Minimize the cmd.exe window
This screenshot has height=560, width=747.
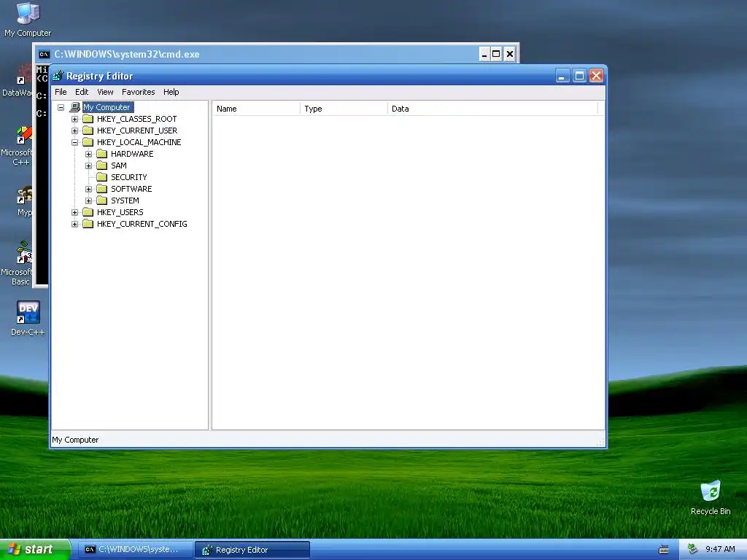[484, 54]
